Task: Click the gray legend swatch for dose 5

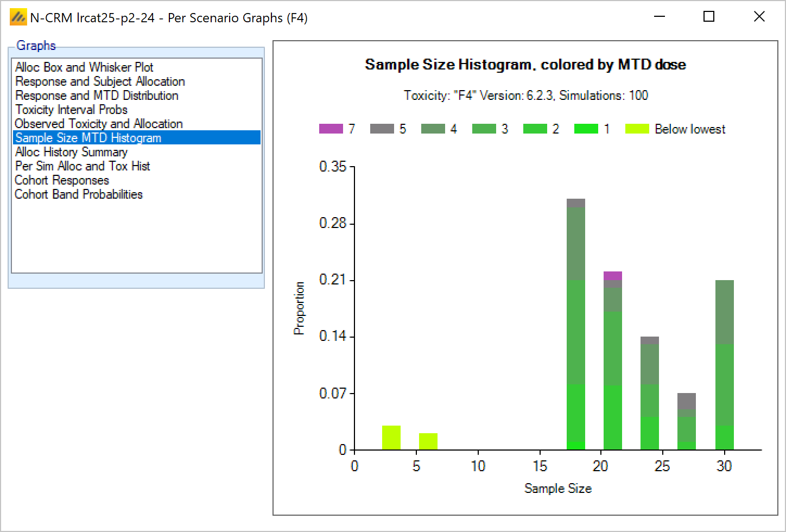Action: 382,129
